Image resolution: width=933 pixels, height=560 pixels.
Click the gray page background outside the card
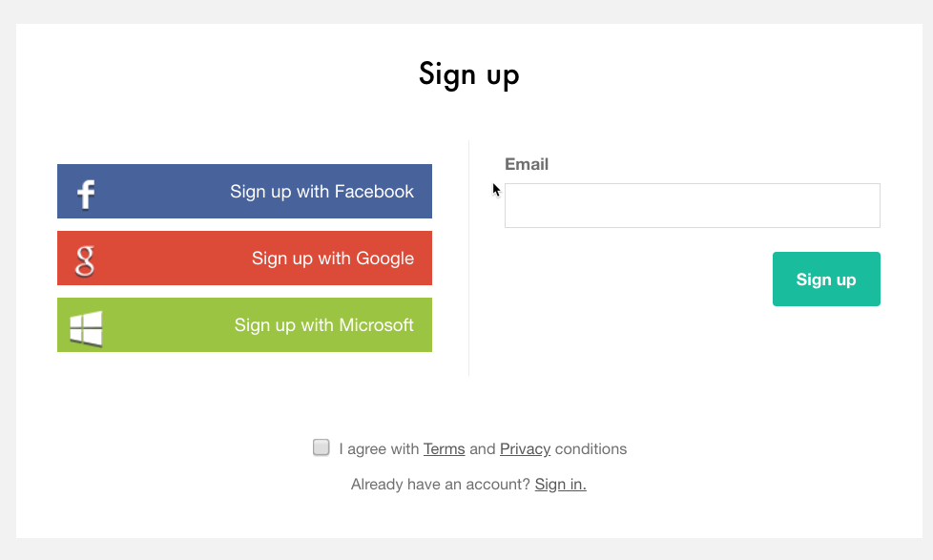(x=8, y=286)
